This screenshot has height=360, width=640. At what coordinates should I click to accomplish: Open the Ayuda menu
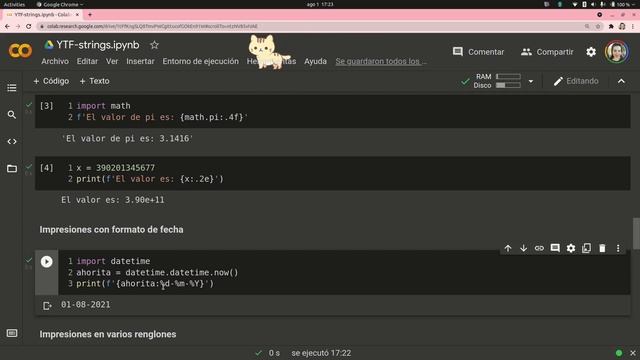pos(315,61)
